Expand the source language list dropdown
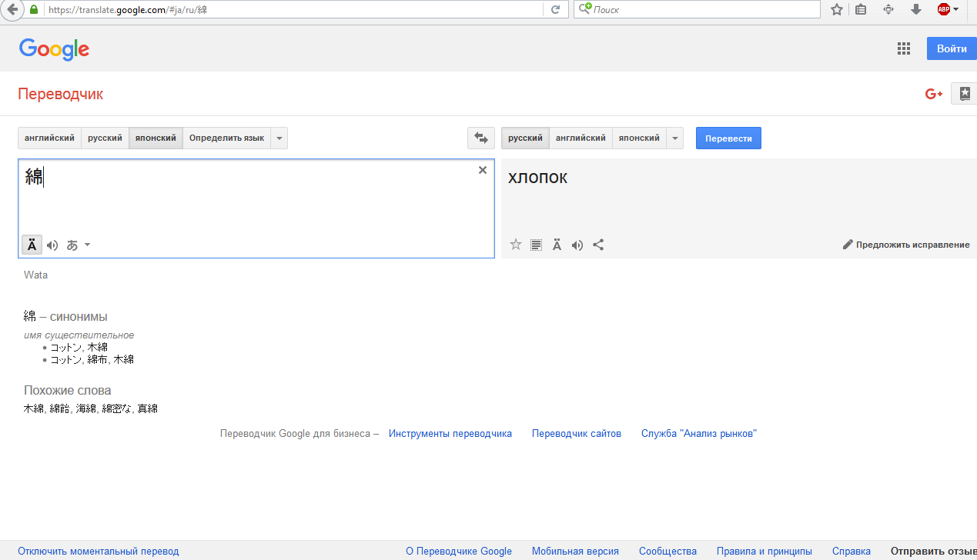Image resolution: width=977 pixels, height=560 pixels. 279,138
